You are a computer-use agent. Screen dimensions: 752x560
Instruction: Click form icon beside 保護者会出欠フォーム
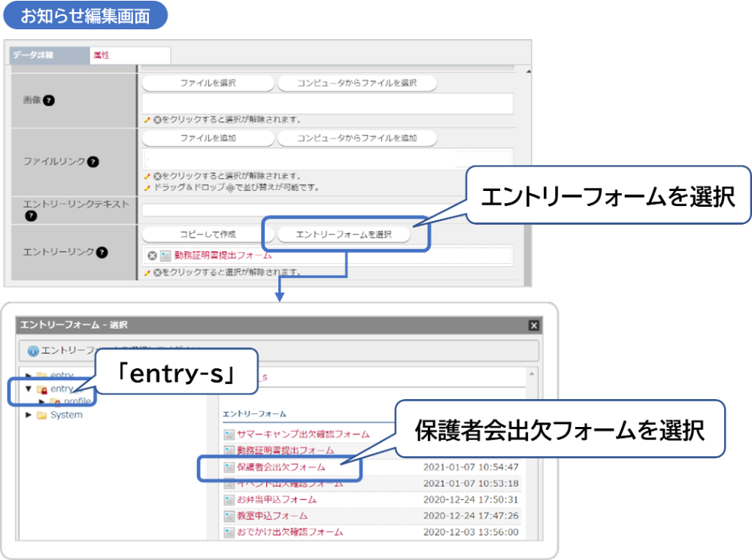click(229, 468)
